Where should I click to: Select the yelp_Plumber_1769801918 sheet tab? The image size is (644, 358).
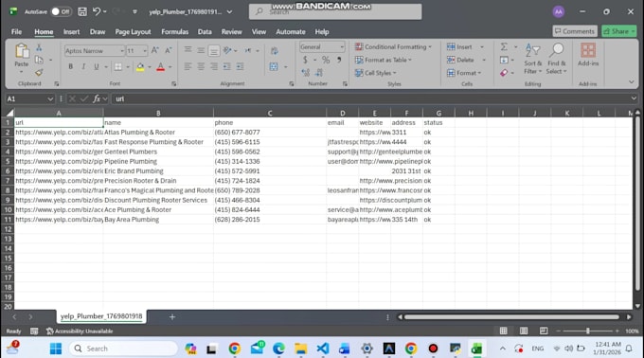tap(101, 316)
